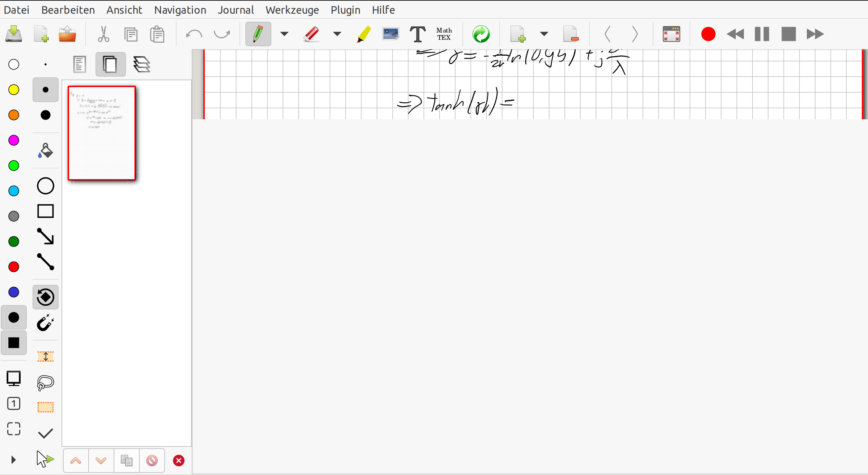Enable draw rectangle mode

pos(45,211)
